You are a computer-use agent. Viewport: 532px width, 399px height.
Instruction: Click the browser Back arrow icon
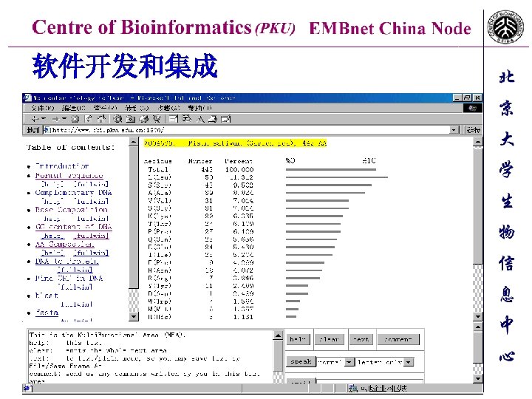[35, 119]
